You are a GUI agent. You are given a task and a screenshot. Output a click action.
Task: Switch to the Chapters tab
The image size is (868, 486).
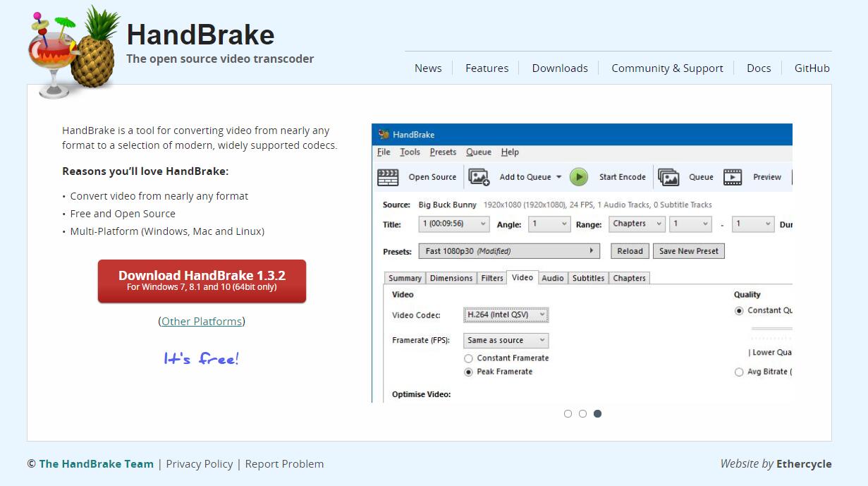click(630, 278)
